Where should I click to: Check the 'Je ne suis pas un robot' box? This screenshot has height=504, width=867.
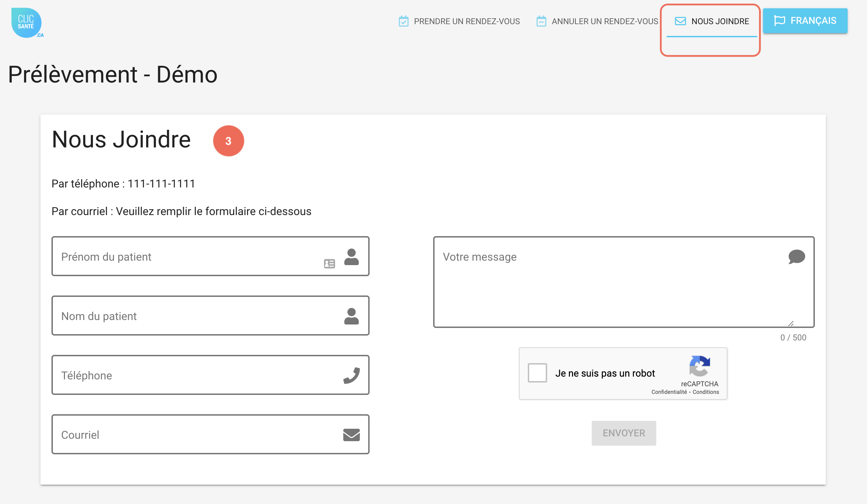coord(537,373)
